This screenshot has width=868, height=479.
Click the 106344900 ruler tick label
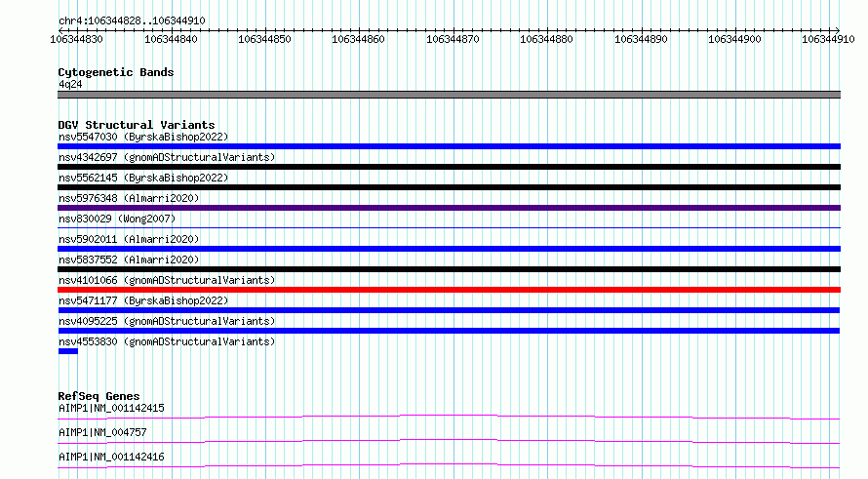[734, 39]
